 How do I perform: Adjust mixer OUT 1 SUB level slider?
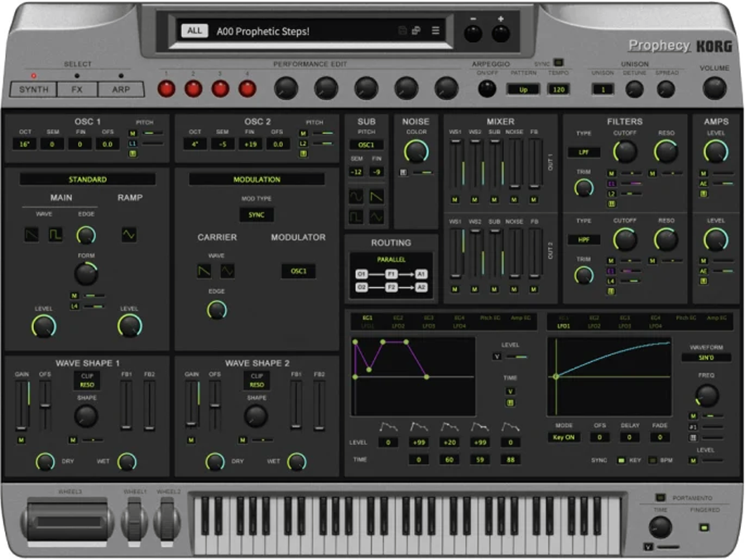495,164
